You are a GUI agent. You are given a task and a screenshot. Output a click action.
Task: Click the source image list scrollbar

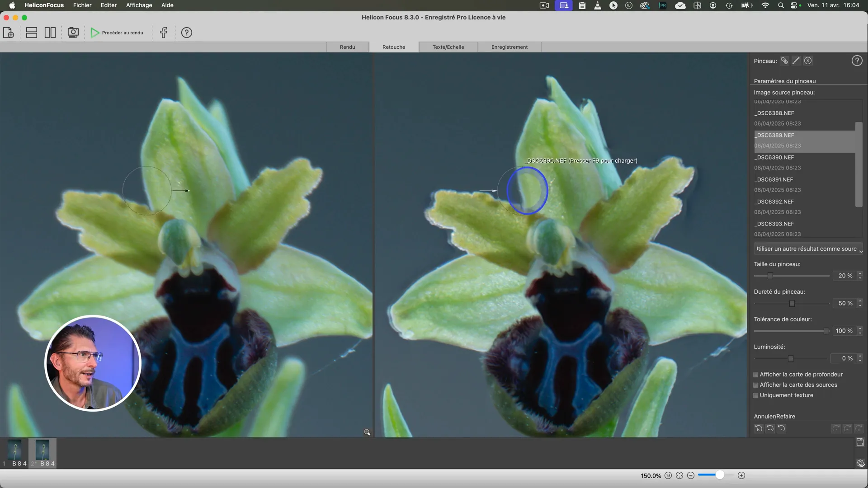point(859,164)
